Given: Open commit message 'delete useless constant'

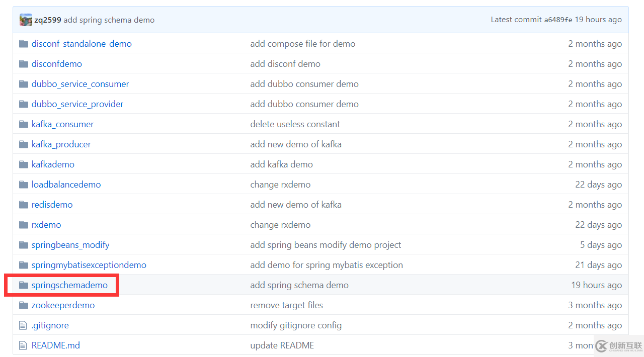Looking at the screenshot, I should pos(295,124).
